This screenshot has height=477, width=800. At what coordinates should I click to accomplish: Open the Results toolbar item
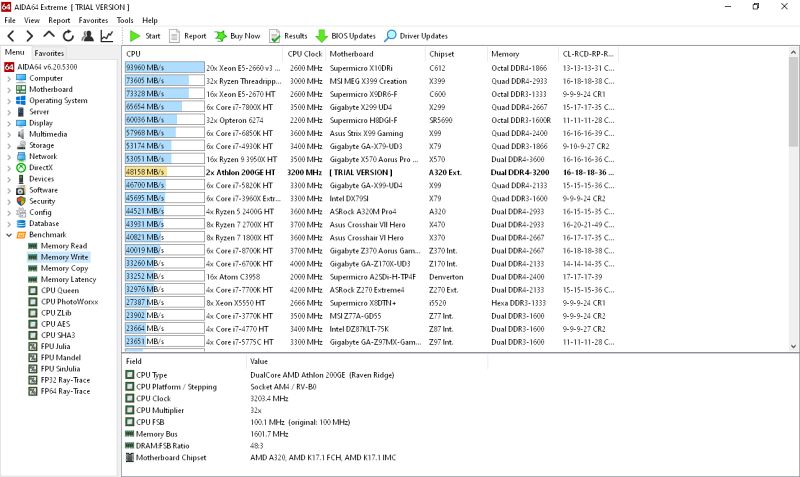[x=288, y=36]
